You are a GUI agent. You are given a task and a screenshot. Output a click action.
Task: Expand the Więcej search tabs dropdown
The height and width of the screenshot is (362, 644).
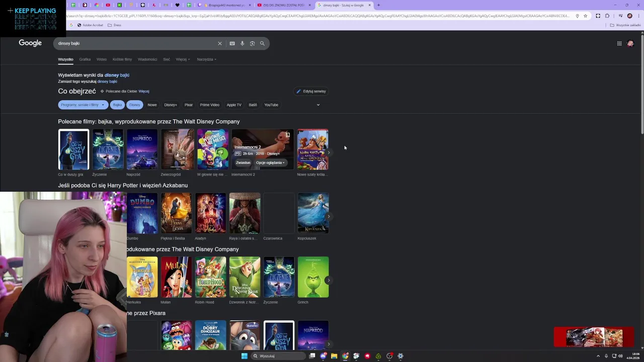(x=183, y=59)
